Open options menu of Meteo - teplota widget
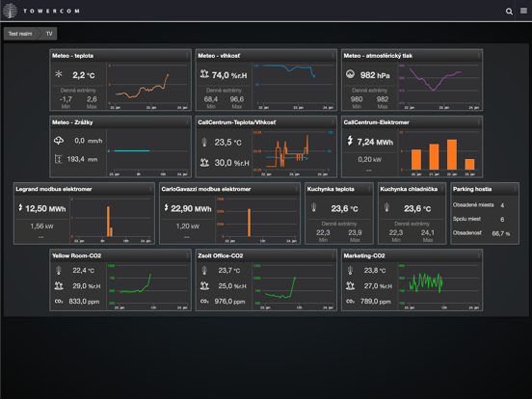Viewport: 532px width, 399px height. pyautogui.click(x=187, y=55)
